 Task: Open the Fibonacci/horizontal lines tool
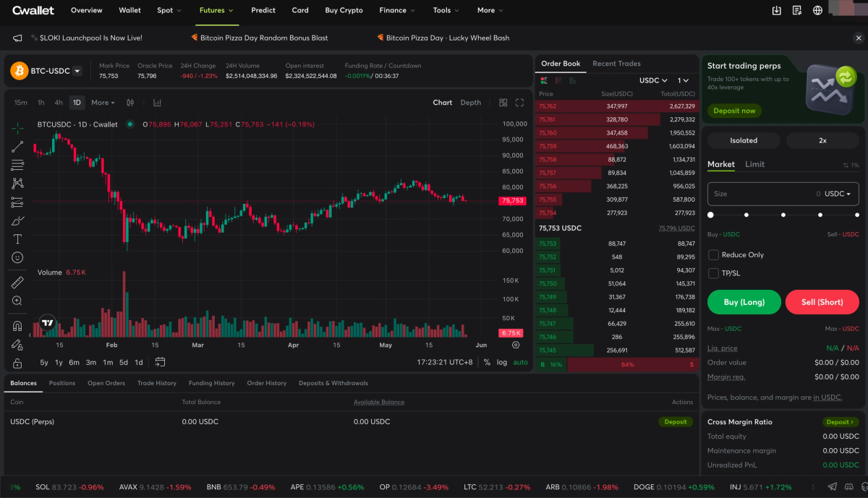tap(17, 166)
